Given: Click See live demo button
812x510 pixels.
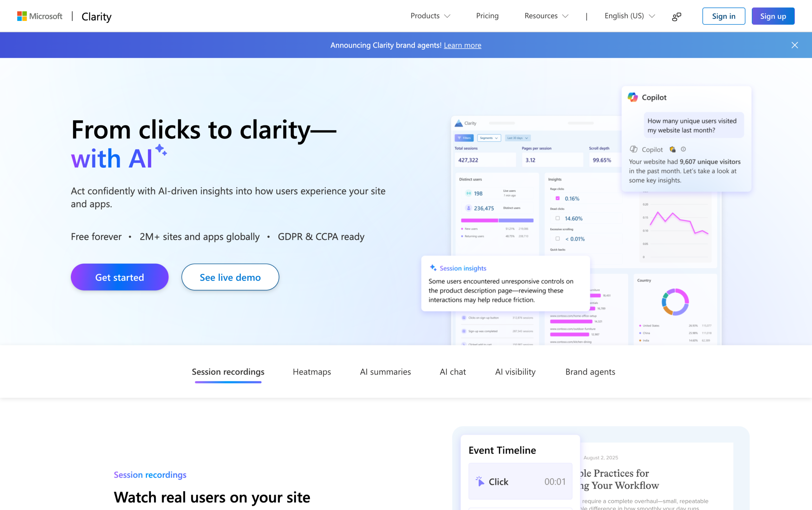Looking at the screenshot, I should 230,277.
